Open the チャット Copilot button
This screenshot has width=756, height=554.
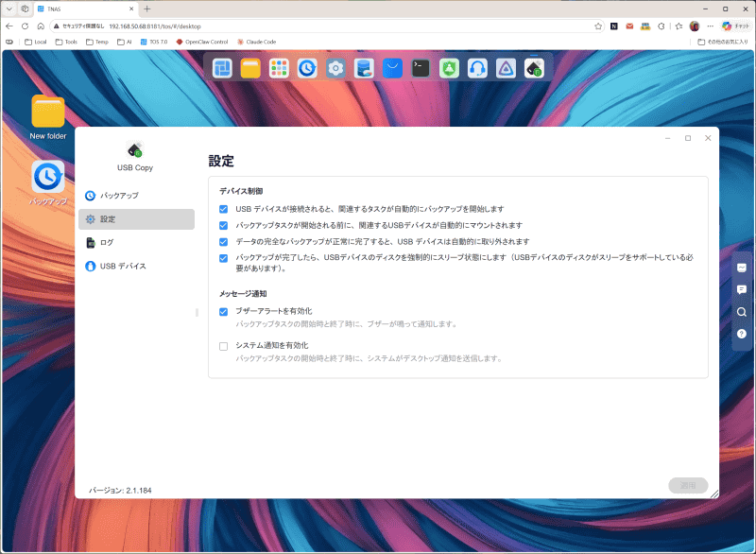coord(736,26)
